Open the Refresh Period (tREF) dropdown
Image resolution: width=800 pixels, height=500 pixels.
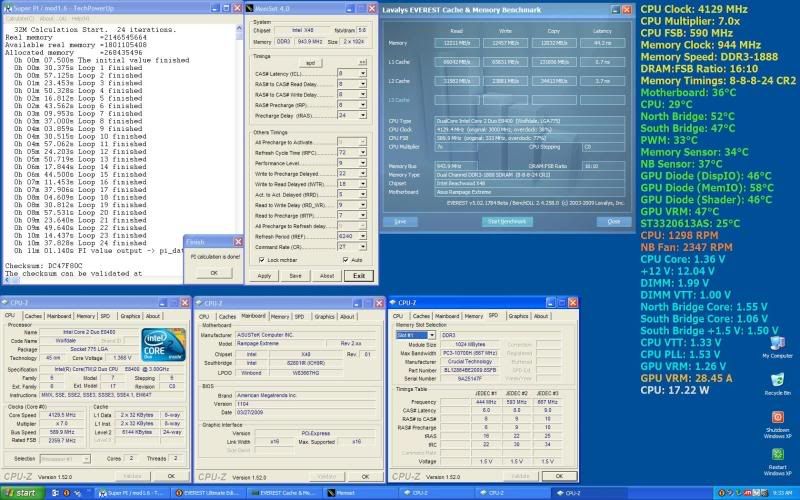tap(363, 236)
